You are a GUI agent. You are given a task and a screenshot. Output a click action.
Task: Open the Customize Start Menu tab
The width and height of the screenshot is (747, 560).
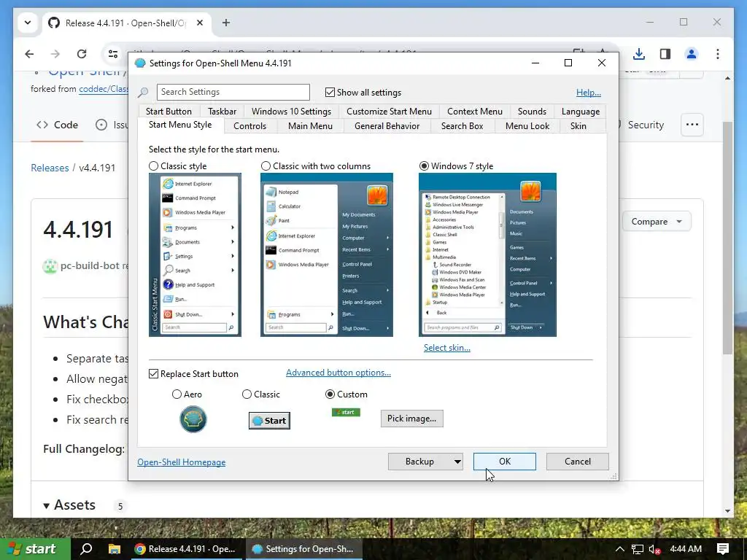389,112
